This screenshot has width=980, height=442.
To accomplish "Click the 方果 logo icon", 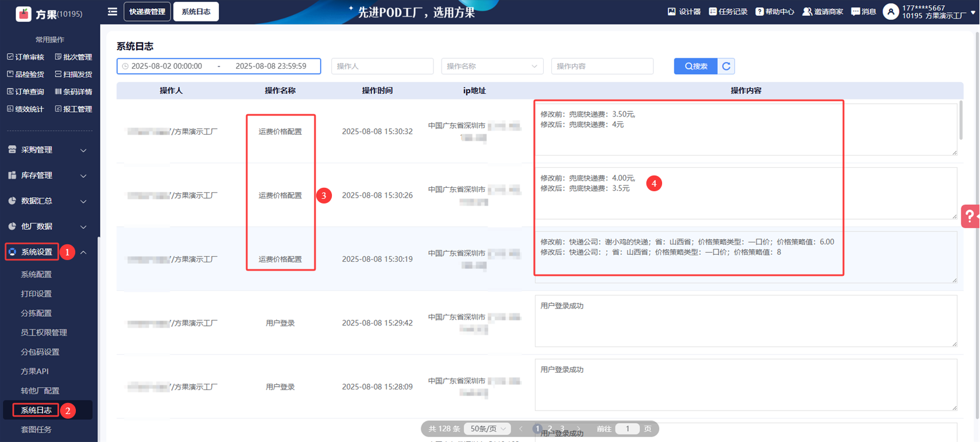I will (x=23, y=13).
